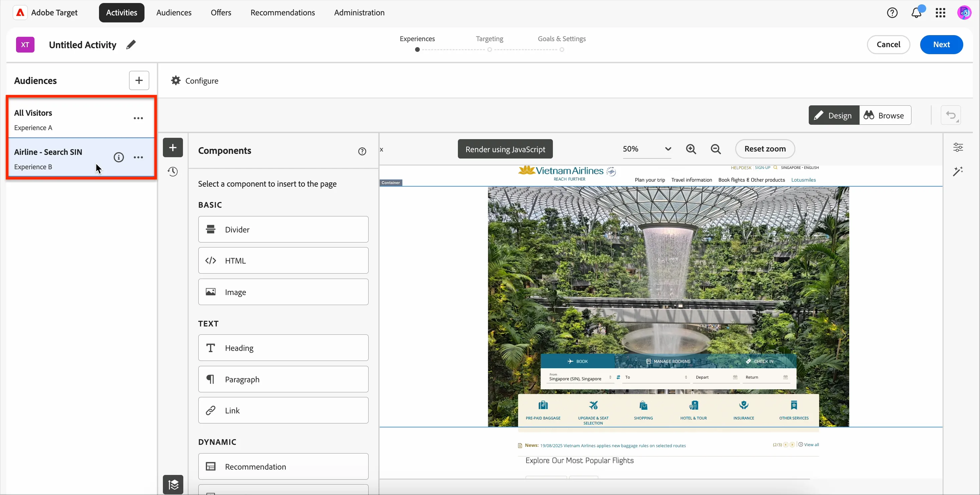Screen dimensions: 980x495
Task: Click the Next button
Action: pyautogui.click(x=942, y=44)
